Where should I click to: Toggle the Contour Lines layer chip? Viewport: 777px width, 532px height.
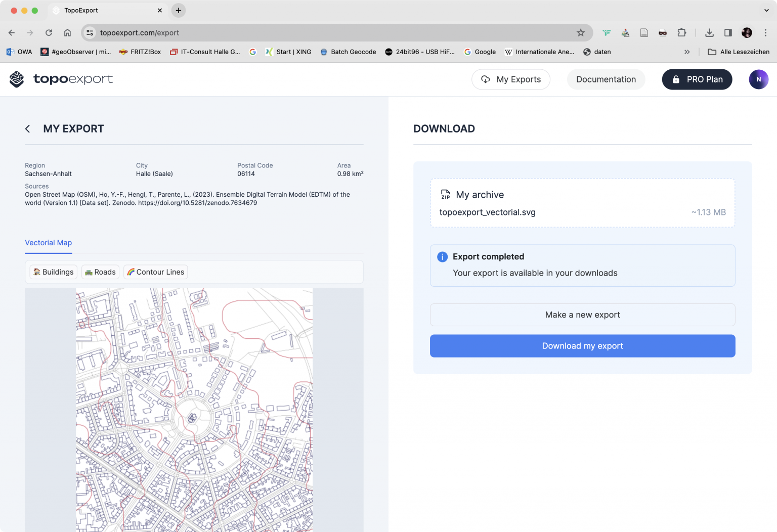pyautogui.click(x=155, y=272)
